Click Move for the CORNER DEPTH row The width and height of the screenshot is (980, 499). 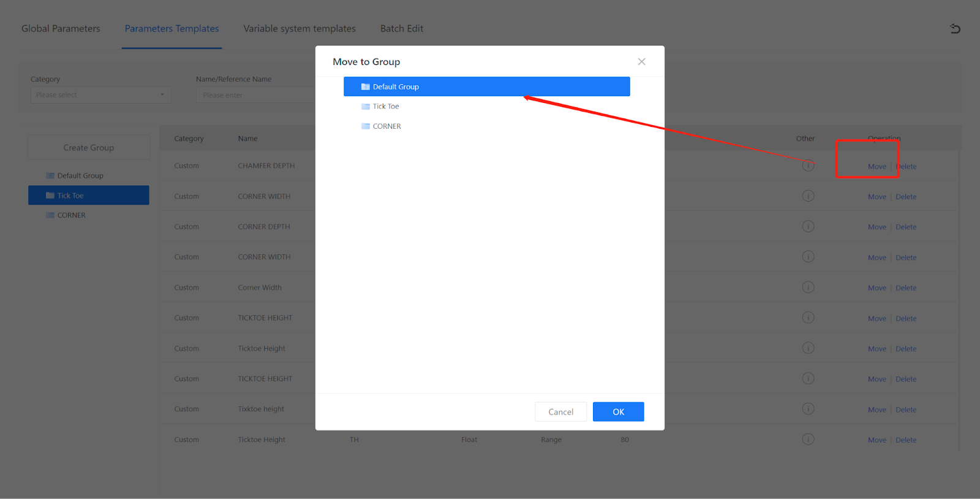click(877, 227)
